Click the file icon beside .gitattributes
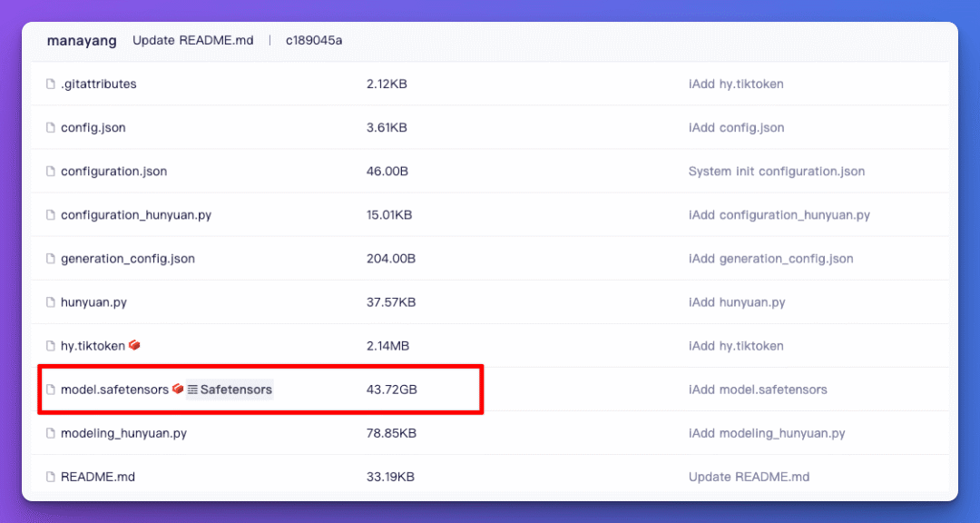Image resolution: width=980 pixels, height=523 pixels. 51,84
